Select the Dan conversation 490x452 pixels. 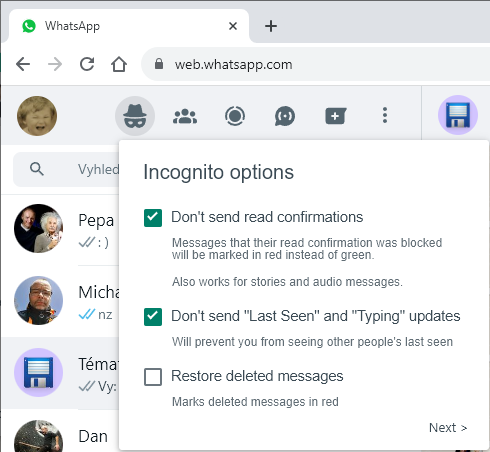tap(60, 432)
